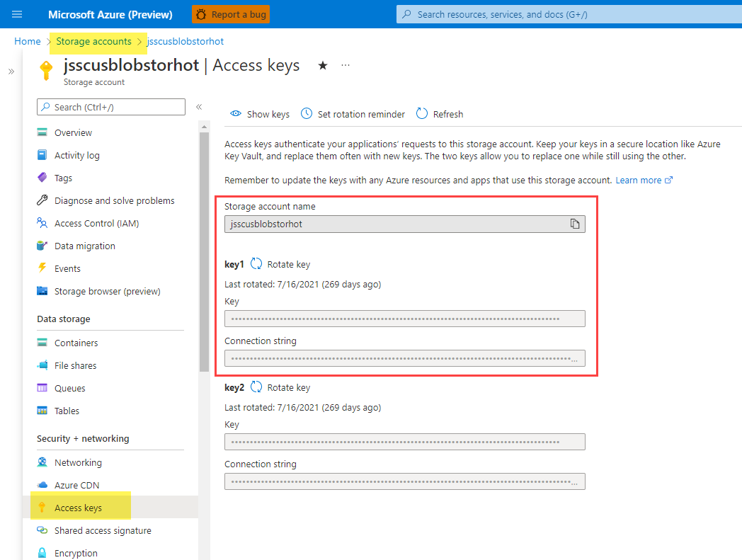Toggle Show keys with the eye icon
The image size is (742, 560).
pos(236,114)
